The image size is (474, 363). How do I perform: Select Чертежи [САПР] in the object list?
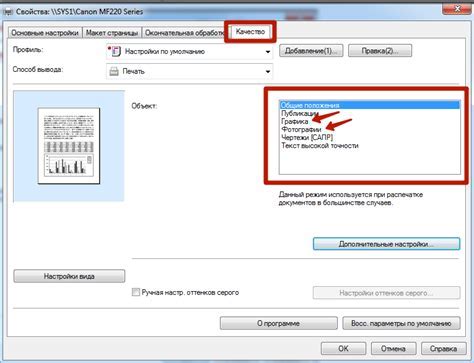[x=370, y=137]
